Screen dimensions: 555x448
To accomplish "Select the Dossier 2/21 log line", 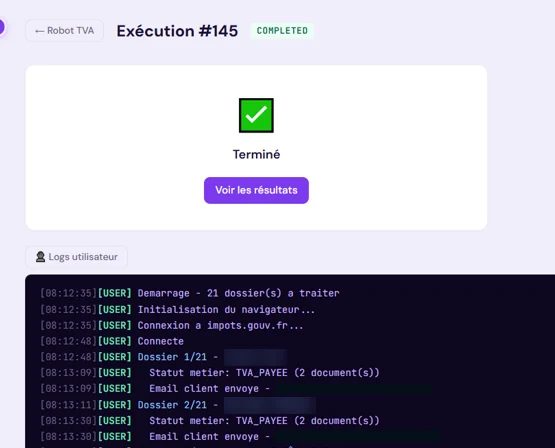I will [x=178, y=405].
